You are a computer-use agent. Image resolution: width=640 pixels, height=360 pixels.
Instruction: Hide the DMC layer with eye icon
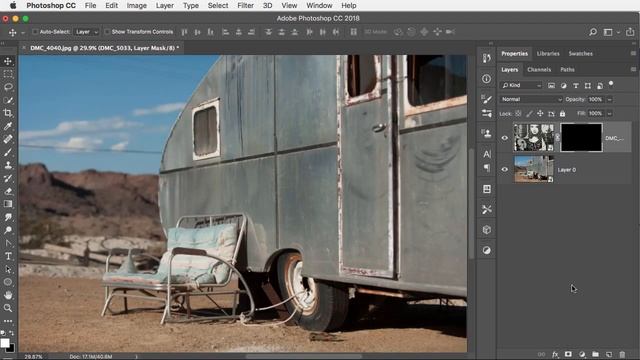[504, 138]
